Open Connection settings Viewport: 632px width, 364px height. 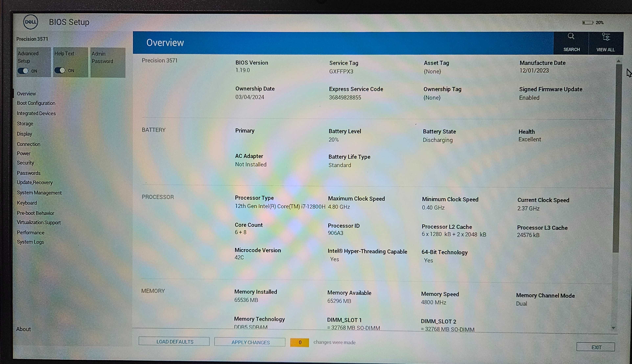tap(29, 144)
